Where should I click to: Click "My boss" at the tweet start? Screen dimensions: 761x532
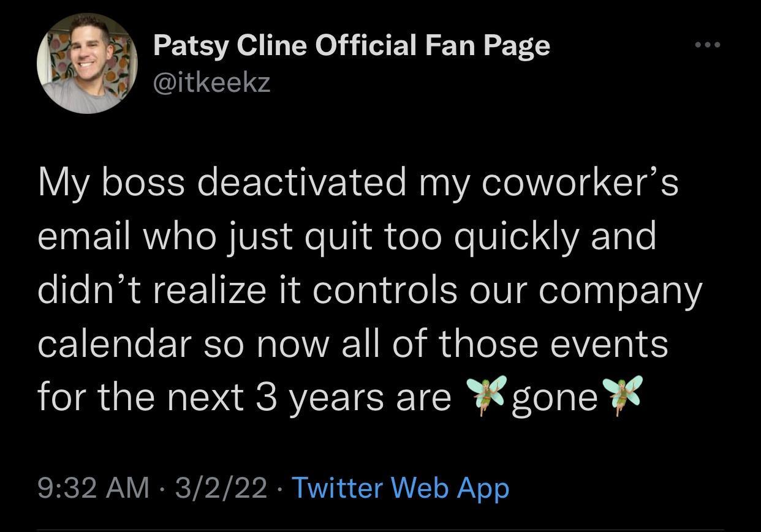[111, 183]
